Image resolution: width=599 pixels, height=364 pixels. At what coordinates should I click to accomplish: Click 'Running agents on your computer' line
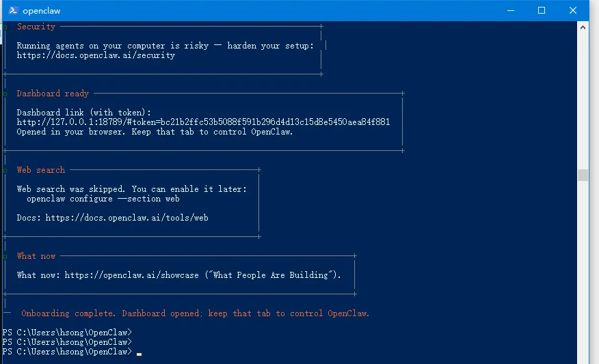[165, 46]
